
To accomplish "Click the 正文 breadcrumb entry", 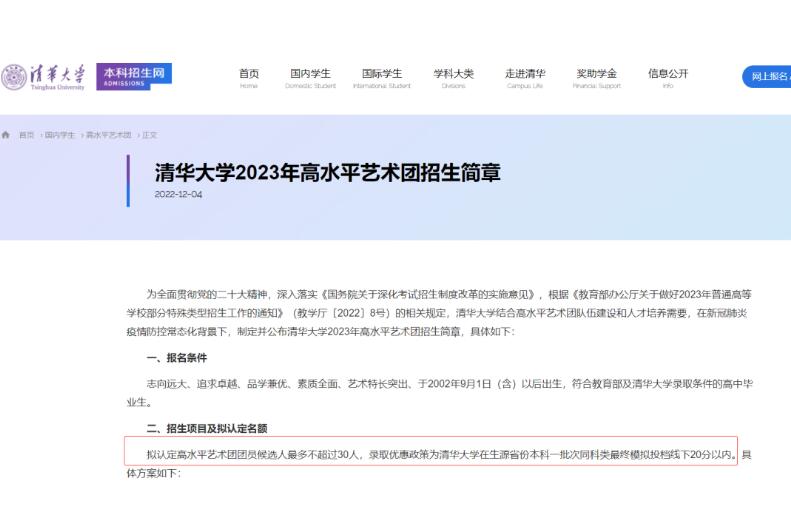I will (x=149, y=135).
